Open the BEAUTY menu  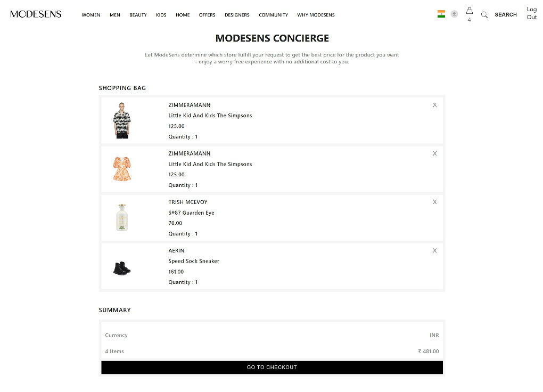pos(138,15)
